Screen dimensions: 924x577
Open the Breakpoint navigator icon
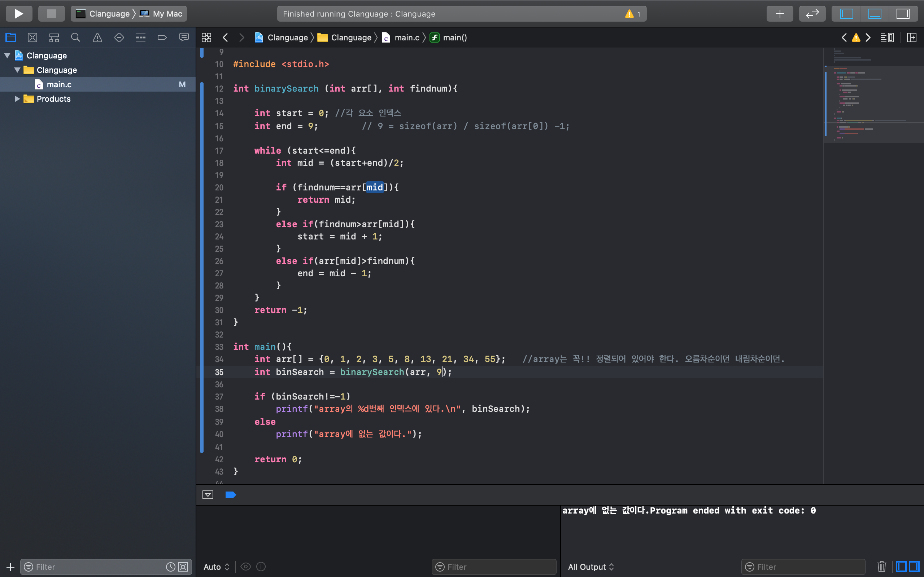tap(162, 38)
